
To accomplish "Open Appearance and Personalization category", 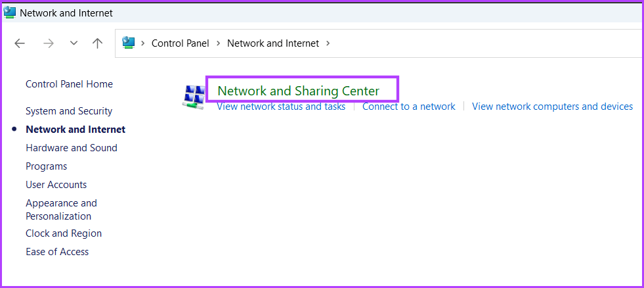I will point(62,209).
